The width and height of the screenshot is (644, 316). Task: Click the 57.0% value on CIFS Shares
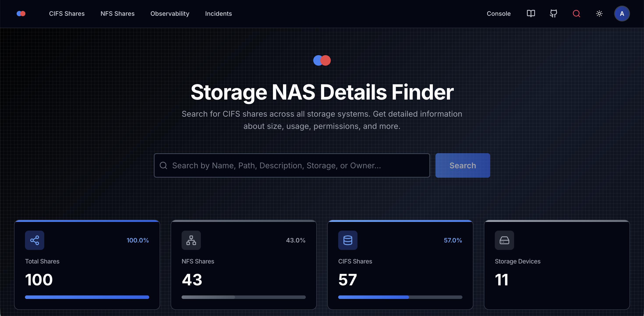453,240
